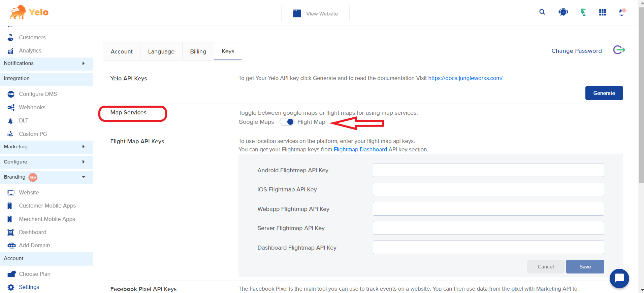The height and width of the screenshot is (293, 644).
Task: Open Add Domain in the sidebar
Action: (34, 245)
